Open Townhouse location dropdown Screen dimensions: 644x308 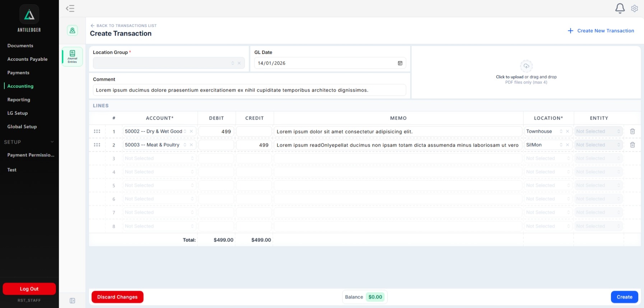548,132
